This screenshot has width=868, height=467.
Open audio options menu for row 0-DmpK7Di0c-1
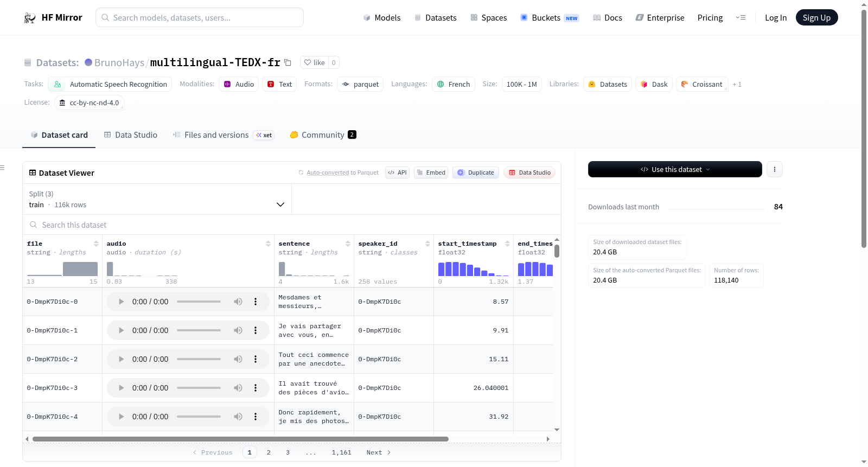pyautogui.click(x=256, y=330)
